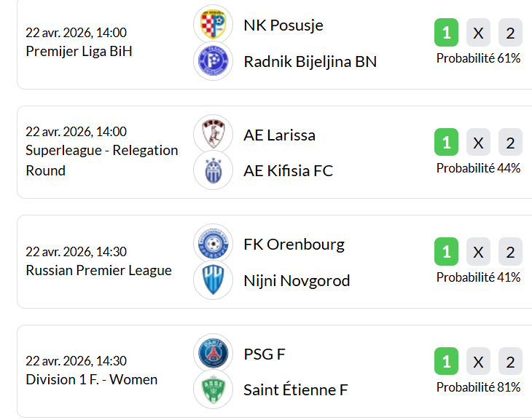The width and height of the screenshot is (532, 420).
Task: Click the Saint Étienne F team logo
Action: coord(214,389)
